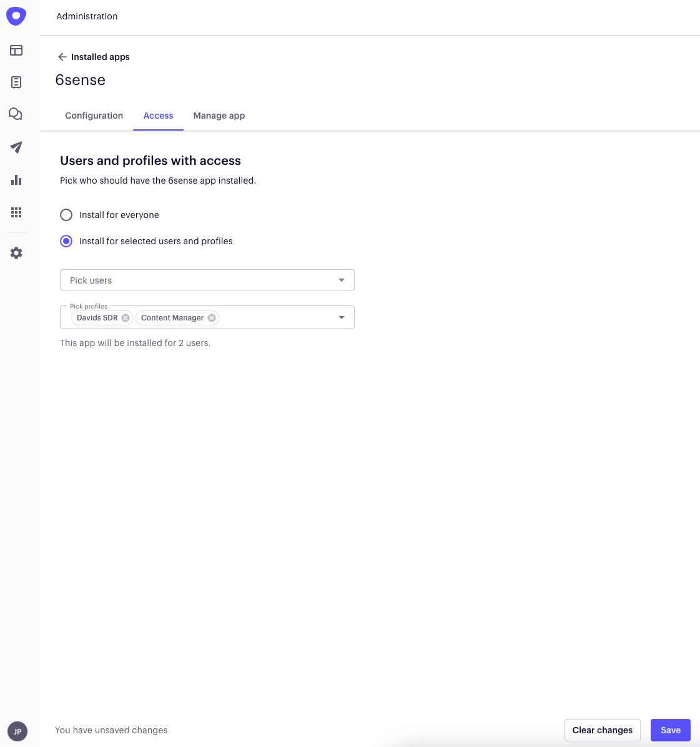Switch to the Manage app tab
Viewport: 700px width, 747px height.
coord(219,116)
